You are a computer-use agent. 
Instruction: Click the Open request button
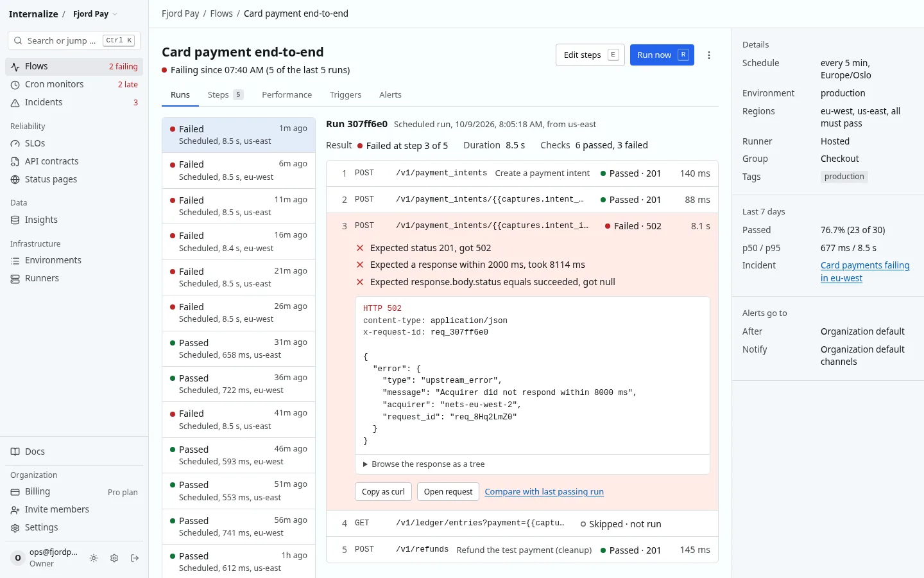[x=448, y=492]
